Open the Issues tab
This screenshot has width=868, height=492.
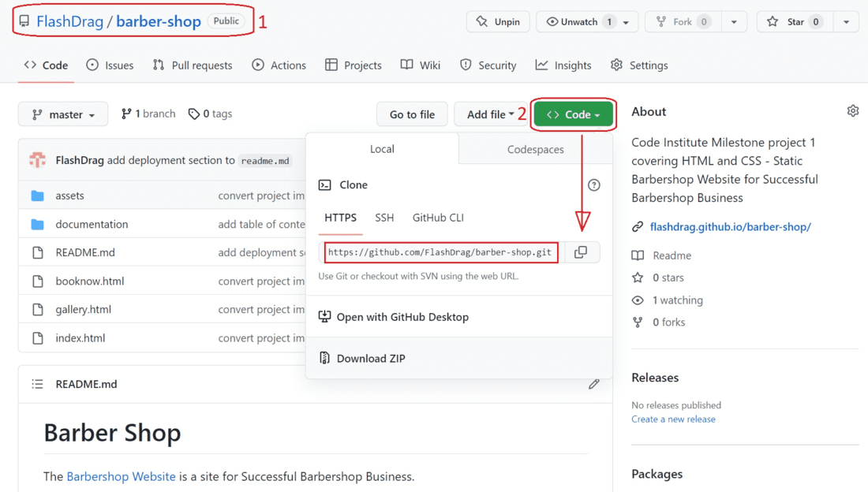(x=110, y=65)
